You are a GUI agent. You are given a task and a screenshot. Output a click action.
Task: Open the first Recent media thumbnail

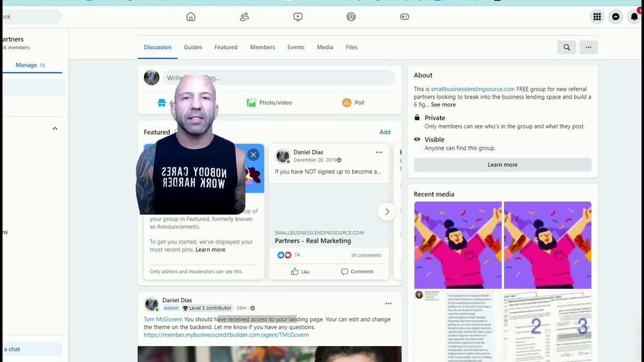[x=457, y=245]
